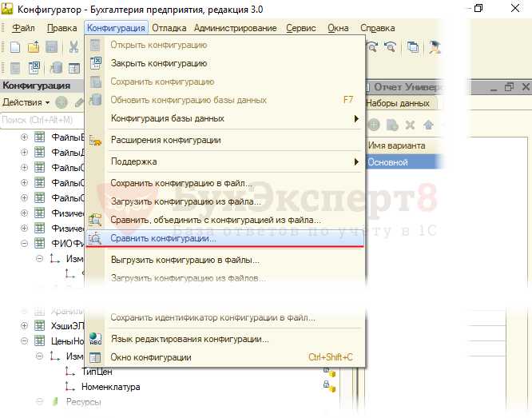
Task: Click delete X icon in report window
Action: tap(410, 125)
